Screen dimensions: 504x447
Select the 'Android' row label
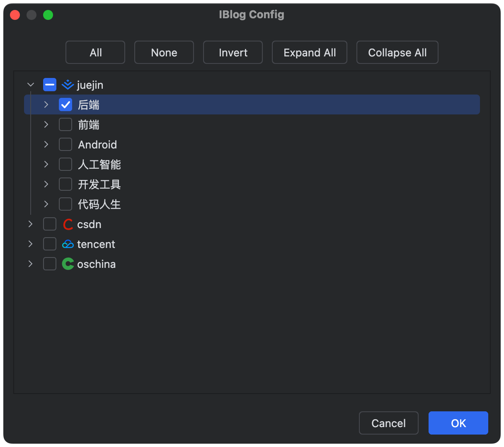pos(97,145)
